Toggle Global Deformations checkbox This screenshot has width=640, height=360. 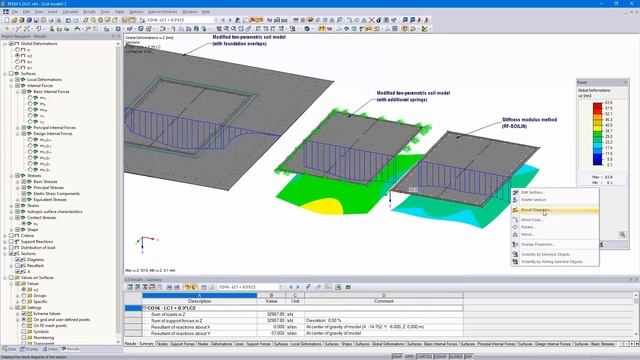pyautogui.click(x=11, y=43)
